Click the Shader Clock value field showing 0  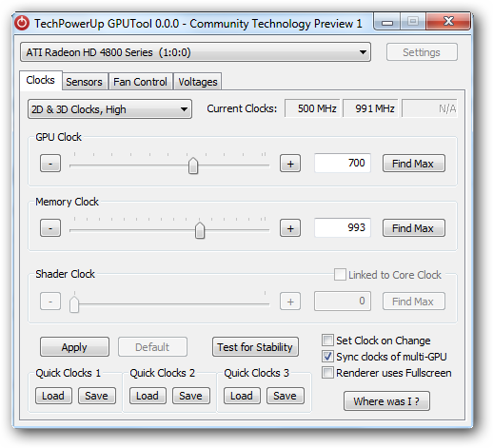(343, 301)
